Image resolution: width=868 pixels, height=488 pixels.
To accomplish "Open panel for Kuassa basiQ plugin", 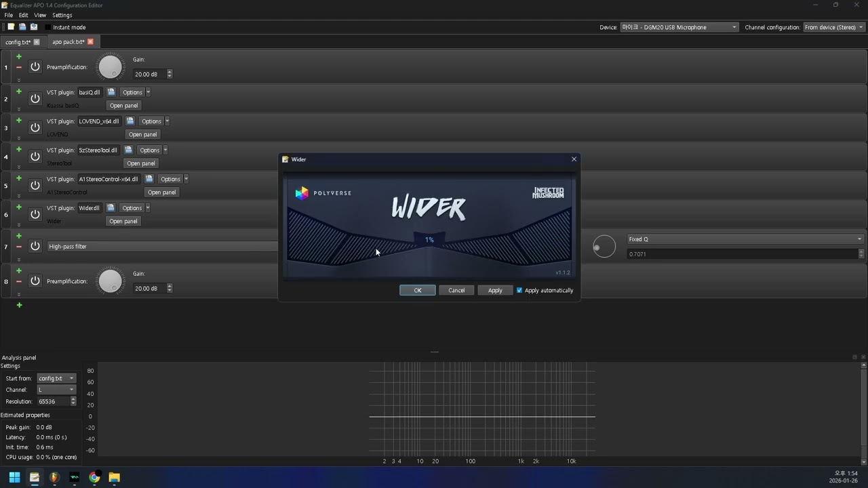I will 123,106.
